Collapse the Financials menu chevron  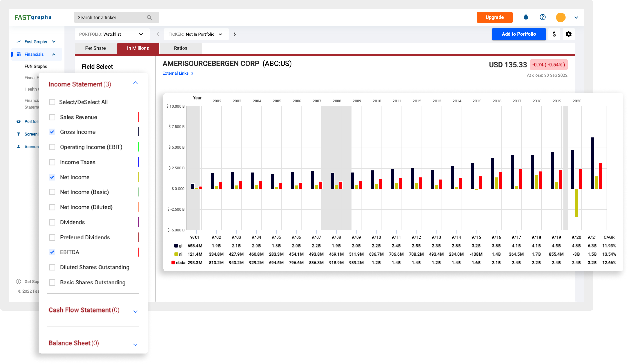click(54, 54)
